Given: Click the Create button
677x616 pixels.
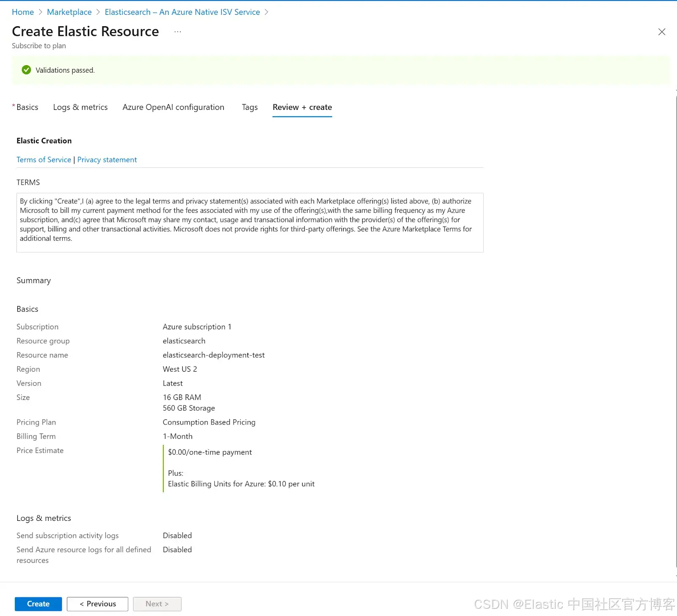Looking at the screenshot, I should point(38,604).
